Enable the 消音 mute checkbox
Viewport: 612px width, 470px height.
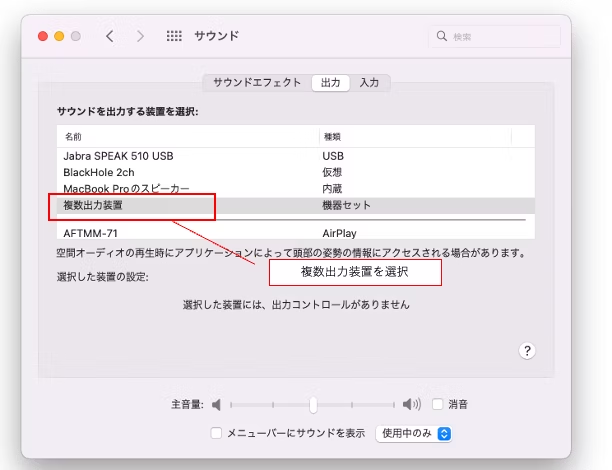pyautogui.click(x=438, y=404)
